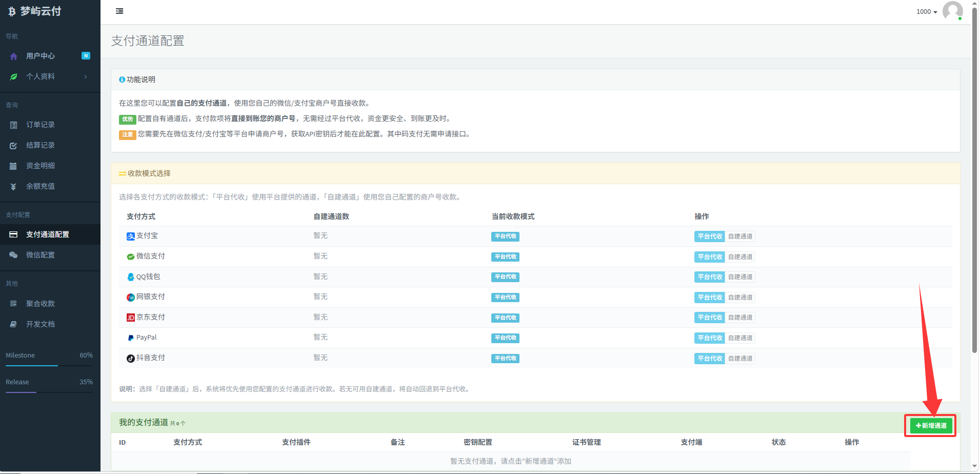Click the N badge beside 用户中心
Image resolution: width=980 pixels, height=474 pixels.
point(86,56)
